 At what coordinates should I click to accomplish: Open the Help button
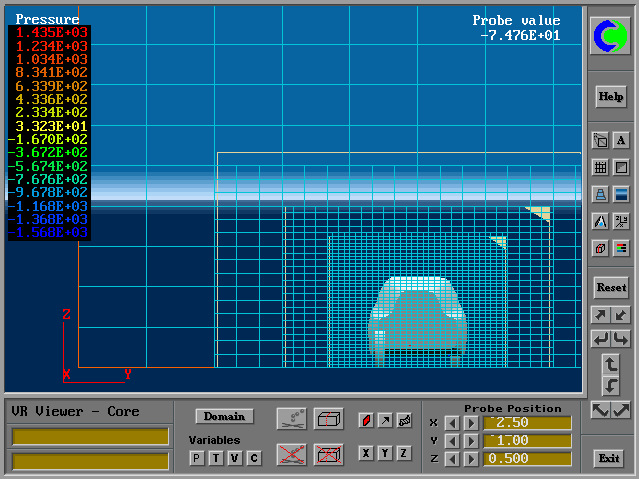(610, 97)
